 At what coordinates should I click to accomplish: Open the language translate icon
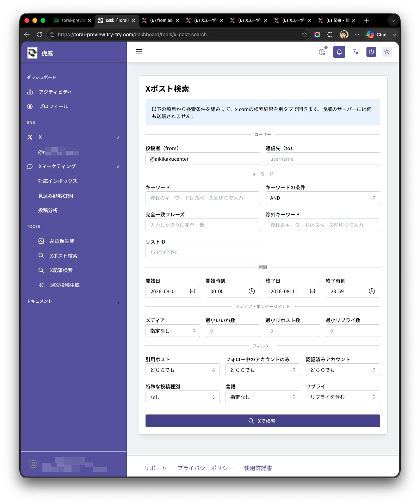pos(356,52)
